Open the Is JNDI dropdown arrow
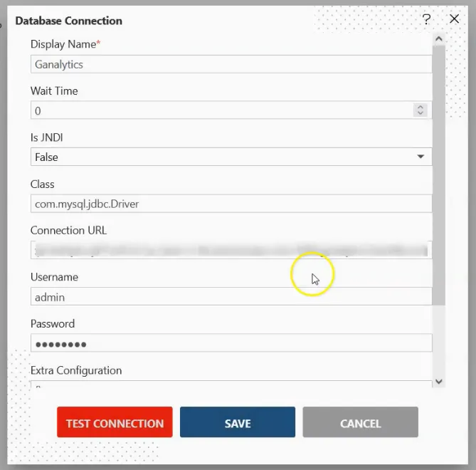Image resolution: width=476 pixels, height=470 pixels. 421,157
